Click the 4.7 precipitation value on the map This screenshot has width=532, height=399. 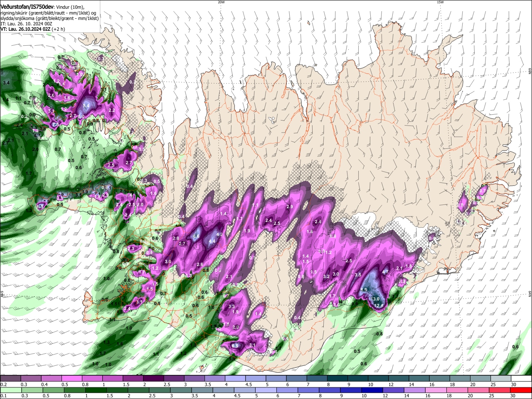(x=385, y=272)
